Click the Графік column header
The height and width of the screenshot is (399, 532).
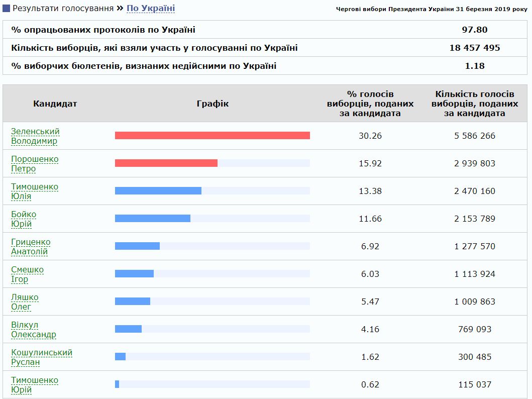pos(212,104)
